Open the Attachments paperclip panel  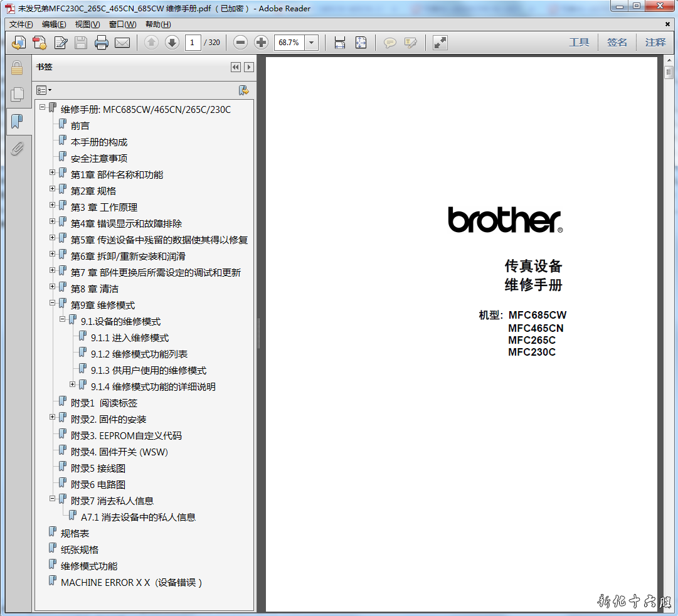tap(17, 149)
